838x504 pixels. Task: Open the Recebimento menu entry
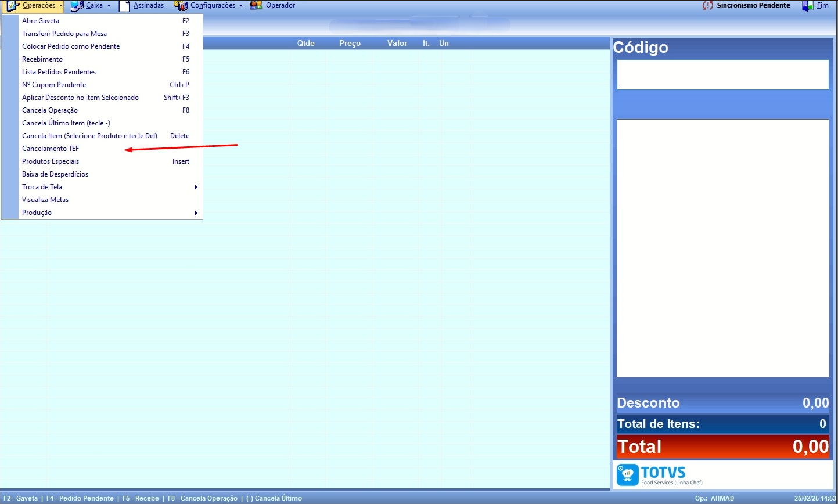tap(102, 59)
